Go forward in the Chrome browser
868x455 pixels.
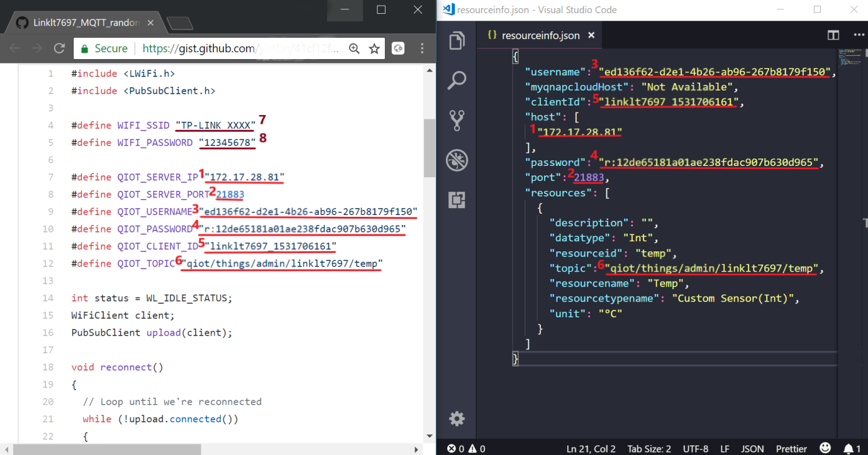point(37,48)
